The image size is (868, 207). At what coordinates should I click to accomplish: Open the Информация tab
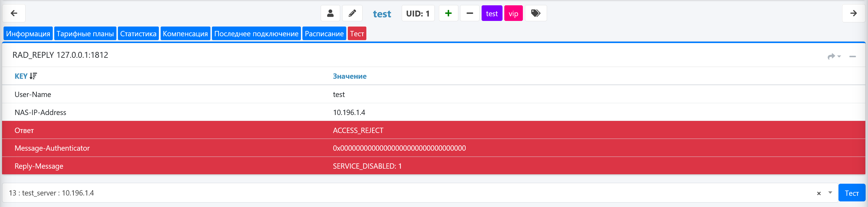[x=28, y=33]
